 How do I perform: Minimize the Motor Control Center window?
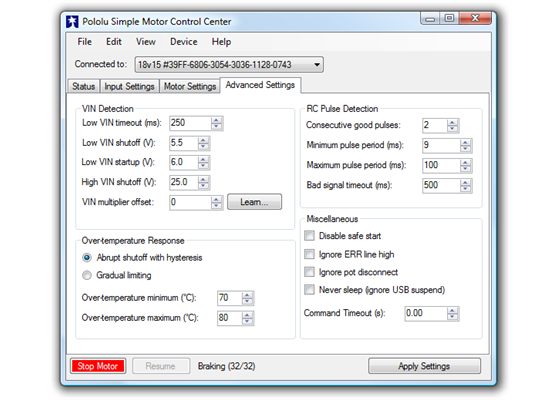[430, 19]
